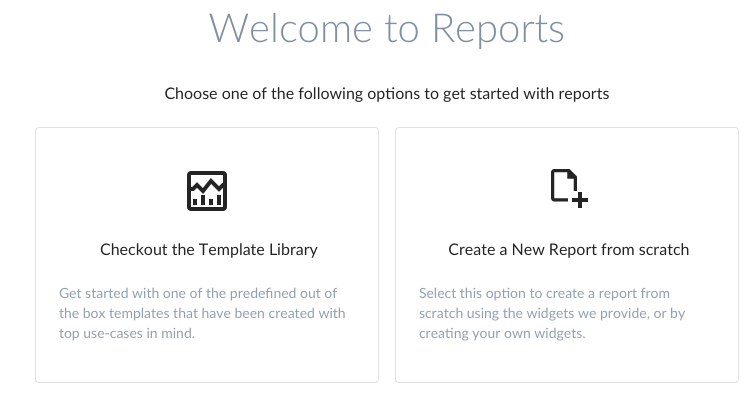The width and height of the screenshot is (752, 394).
Task: Click the description under Create a New Report
Action: tap(552, 313)
